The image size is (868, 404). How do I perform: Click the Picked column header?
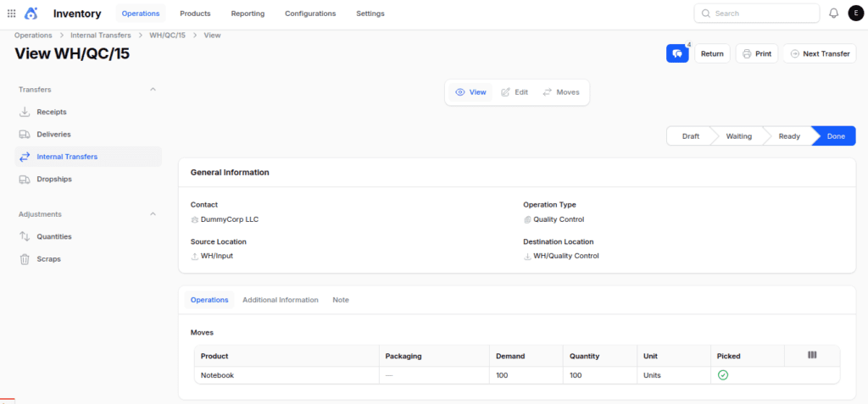click(748, 356)
